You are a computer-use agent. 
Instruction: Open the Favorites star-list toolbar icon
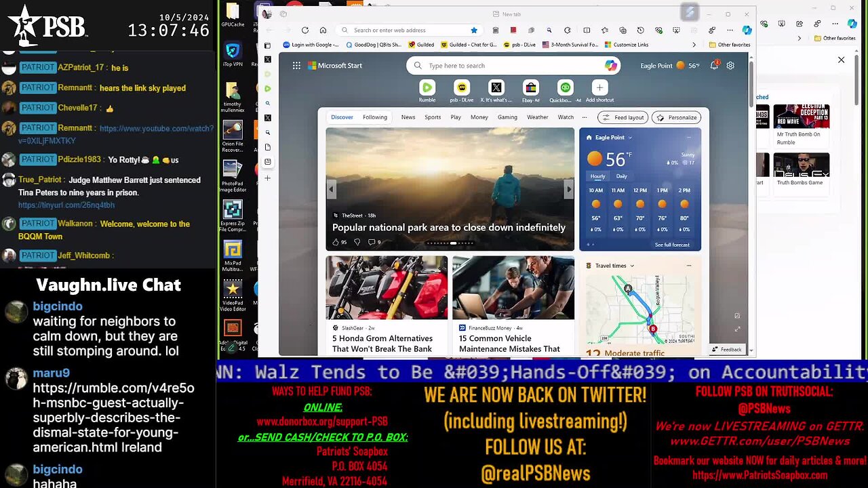tap(605, 30)
